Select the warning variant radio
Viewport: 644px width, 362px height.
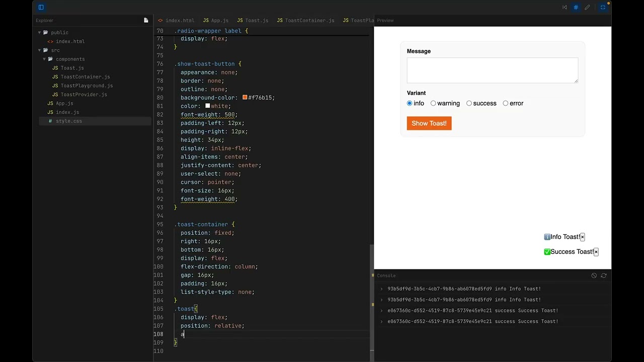(433, 104)
